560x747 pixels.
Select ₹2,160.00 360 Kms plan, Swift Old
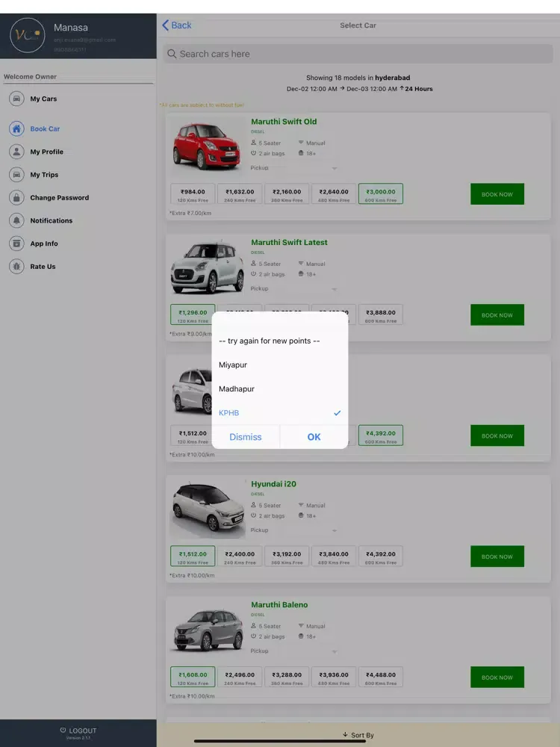pos(287,194)
